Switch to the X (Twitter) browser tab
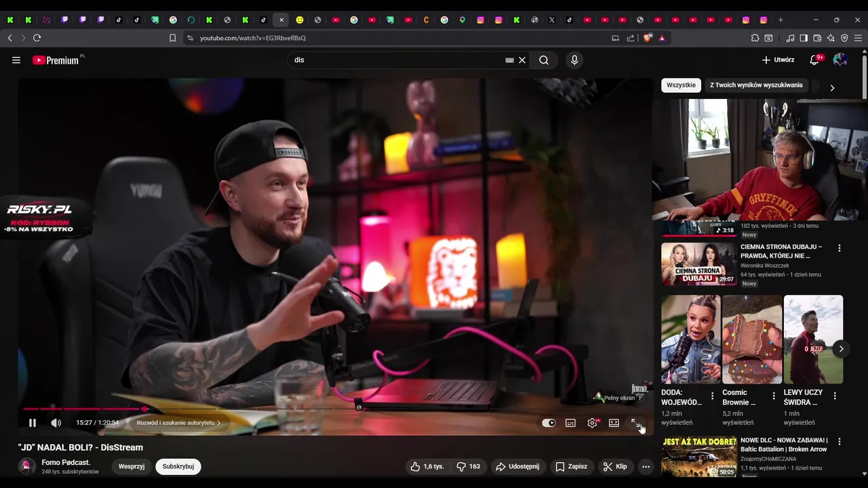Viewport: 868px width, 488px height. [x=552, y=20]
